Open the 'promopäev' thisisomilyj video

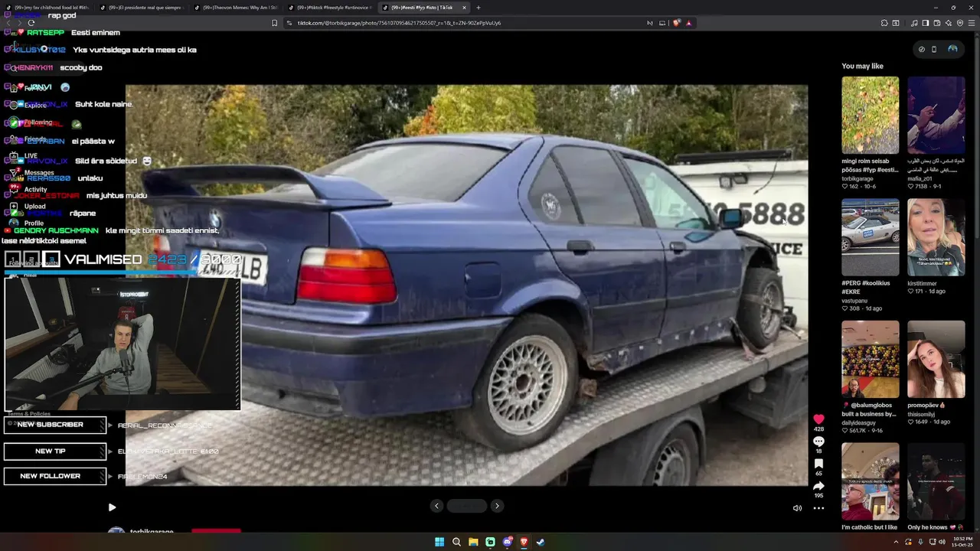coord(936,360)
